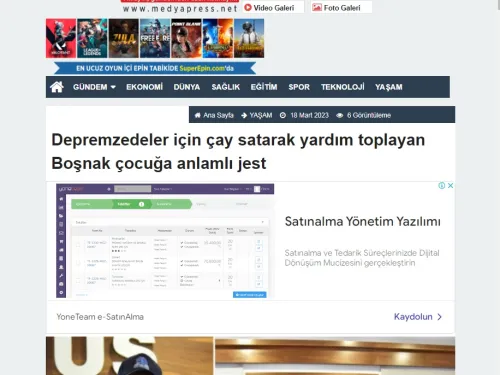This screenshot has height=375, width=500.
Task: Click the PUBG banner thumbnail
Action: point(249,38)
